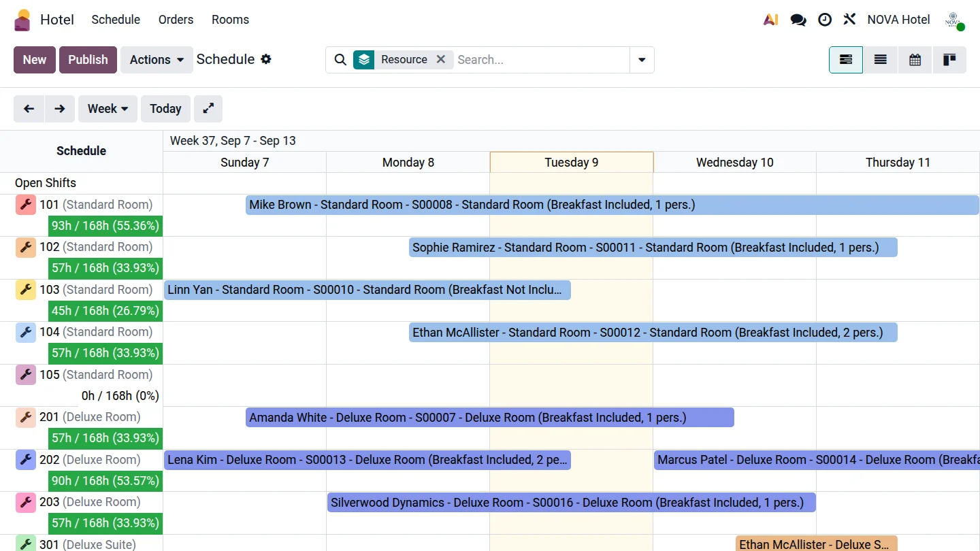Viewport: 980px width, 551px height.
Task: View pending activities via the clock icon
Action: [x=825, y=20]
